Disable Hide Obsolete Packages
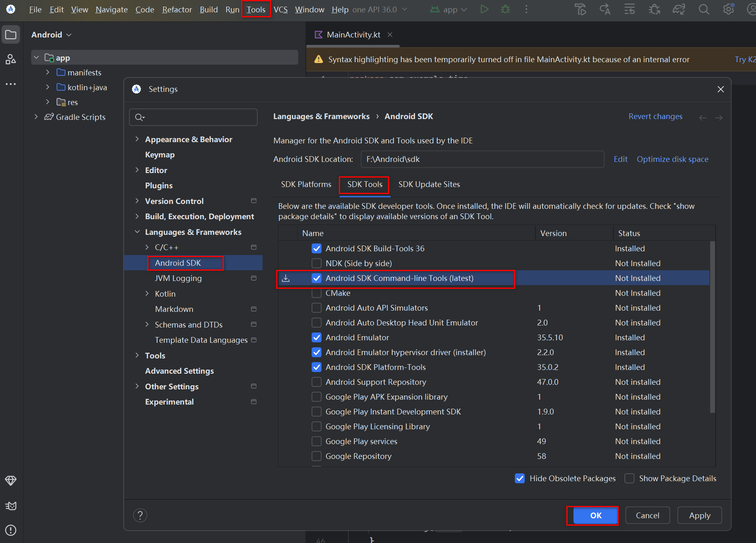Viewport: 756px width, 543px height. 519,478
